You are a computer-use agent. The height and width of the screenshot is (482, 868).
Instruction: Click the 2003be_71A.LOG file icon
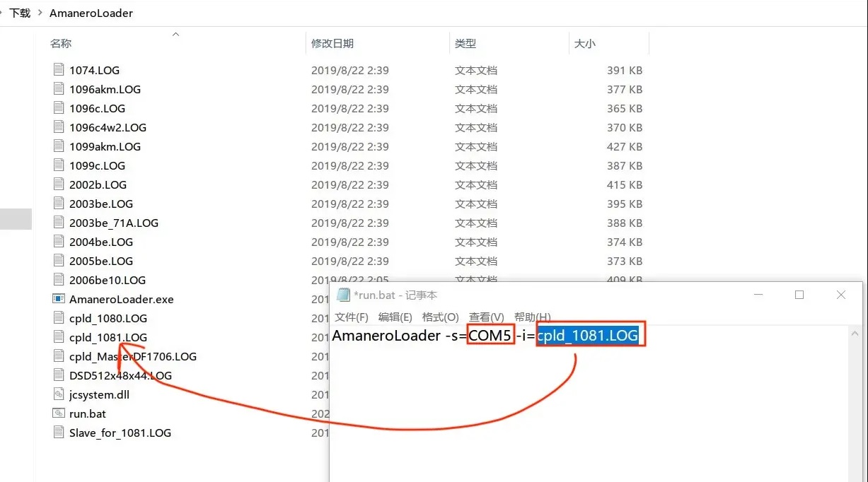coord(58,223)
